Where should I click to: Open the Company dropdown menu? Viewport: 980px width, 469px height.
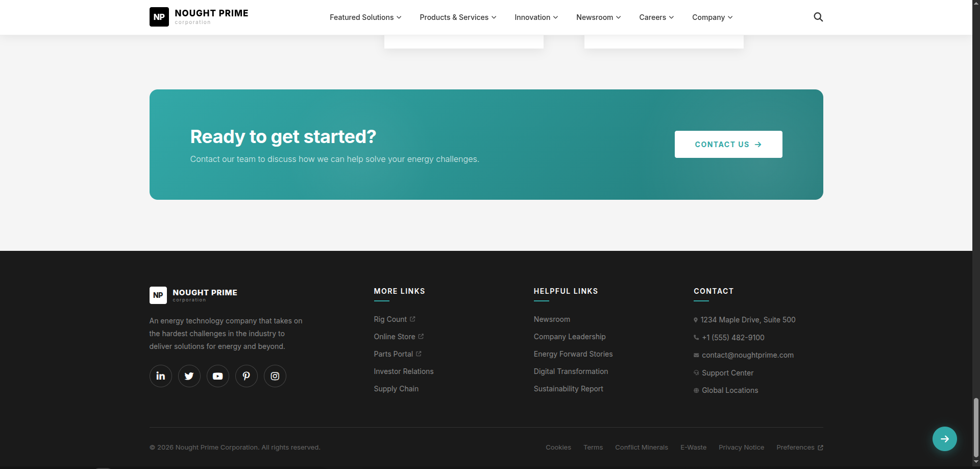[712, 17]
